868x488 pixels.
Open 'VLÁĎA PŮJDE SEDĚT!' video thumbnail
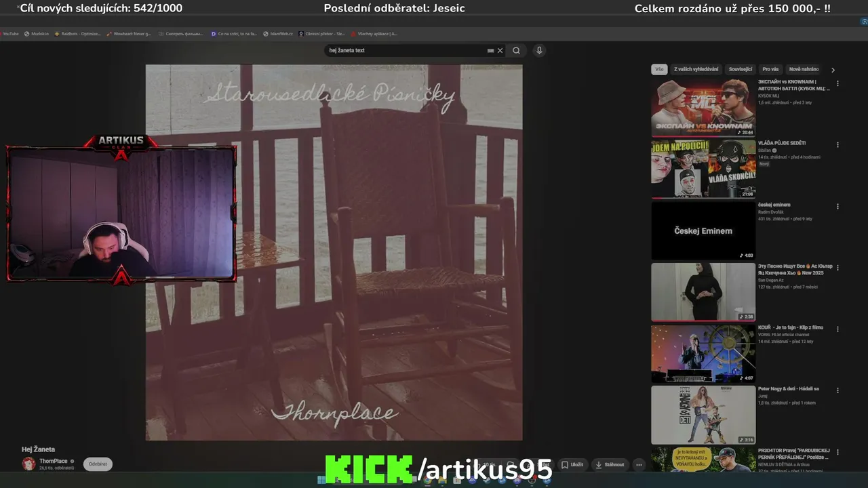(x=703, y=169)
